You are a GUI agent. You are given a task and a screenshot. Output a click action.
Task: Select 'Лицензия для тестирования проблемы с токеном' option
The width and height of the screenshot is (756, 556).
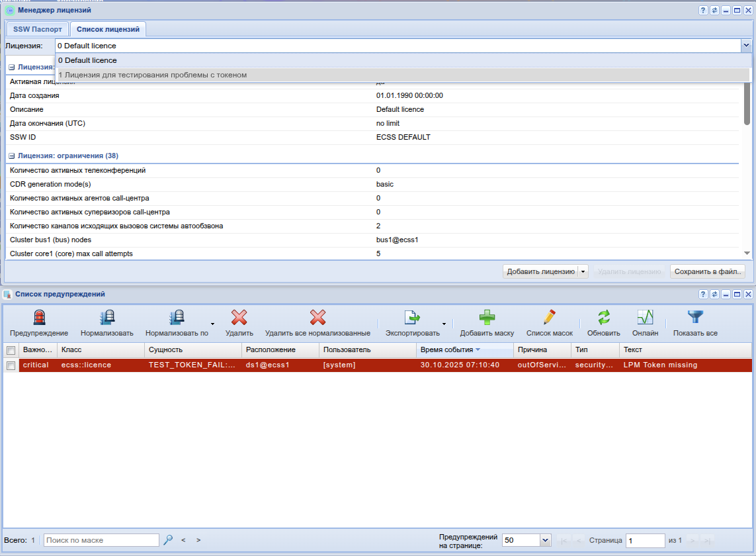coord(403,75)
